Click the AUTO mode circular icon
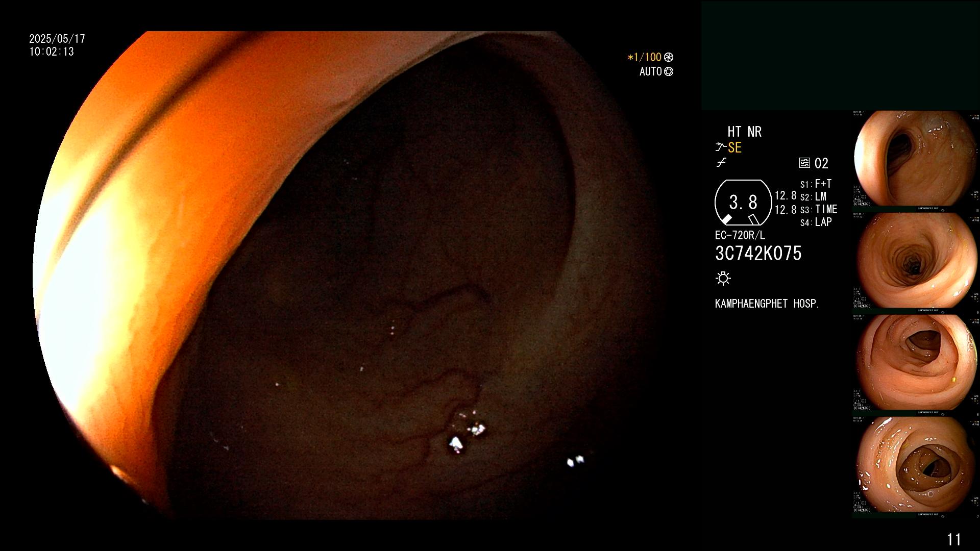This screenshot has width=980, height=551. (669, 71)
